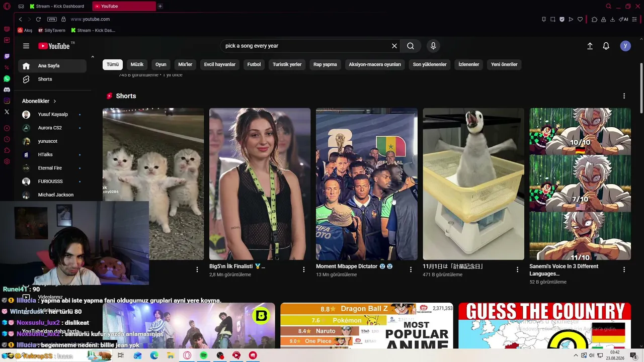
Task: Open options for the penguin scale short
Action: 517,269
